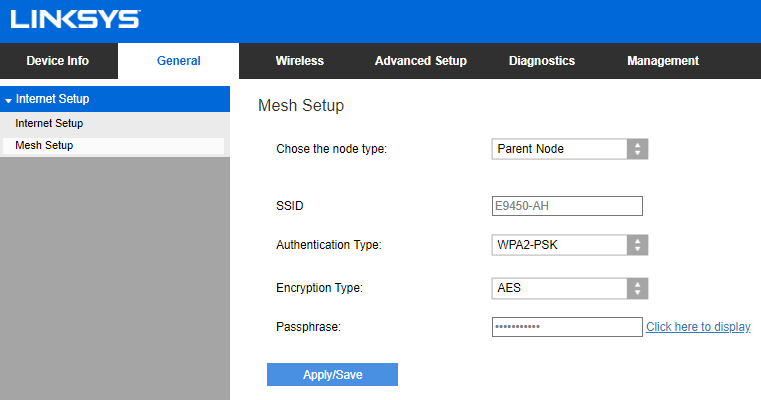Switch to the Management tab
The width and height of the screenshot is (761, 400).
tap(663, 61)
